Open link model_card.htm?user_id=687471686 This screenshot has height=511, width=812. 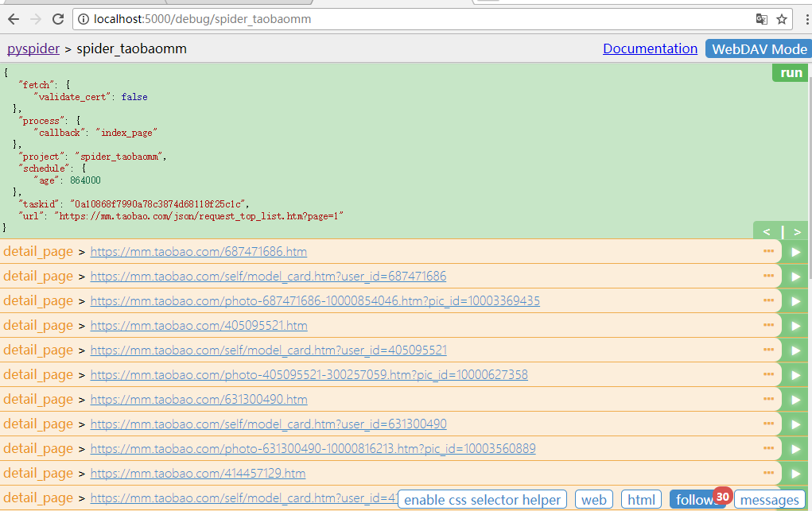click(268, 277)
